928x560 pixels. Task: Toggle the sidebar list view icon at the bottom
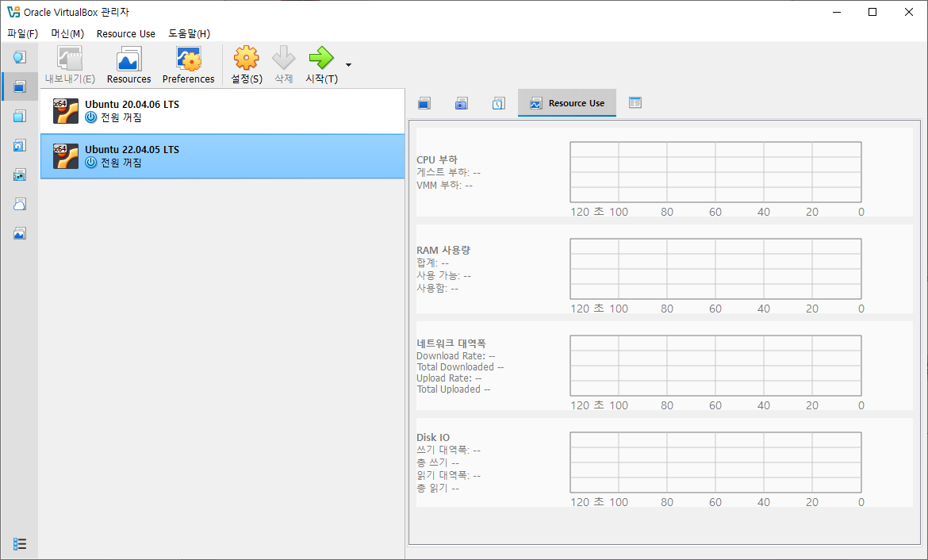pos(20,543)
